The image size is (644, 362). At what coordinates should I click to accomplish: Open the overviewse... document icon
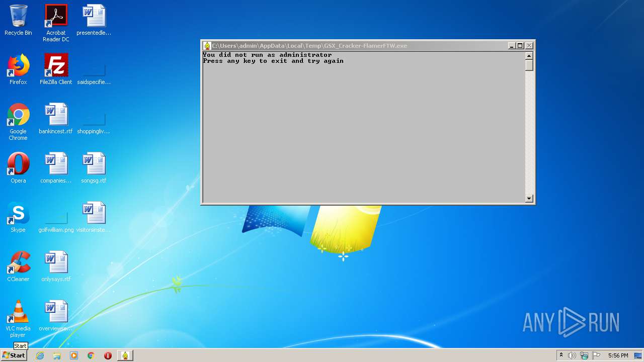tap(56, 316)
